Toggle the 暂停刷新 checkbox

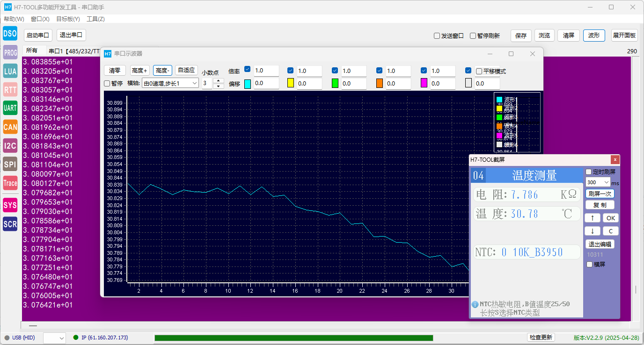click(x=473, y=36)
